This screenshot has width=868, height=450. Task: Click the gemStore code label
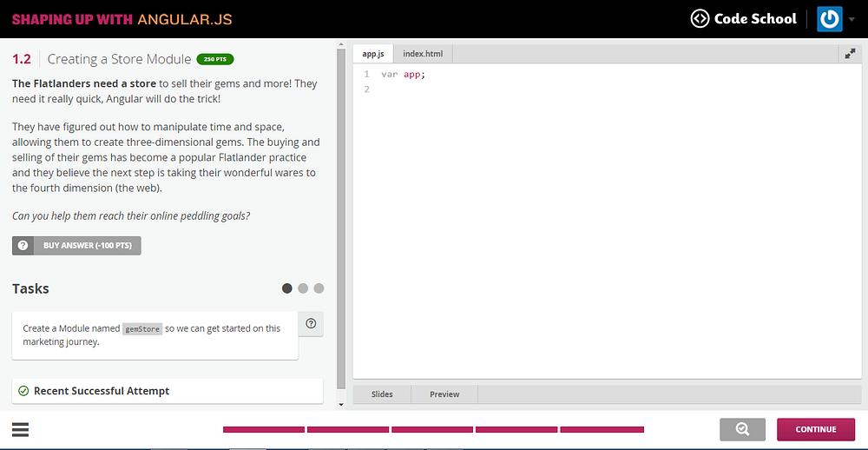(x=142, y=328)
